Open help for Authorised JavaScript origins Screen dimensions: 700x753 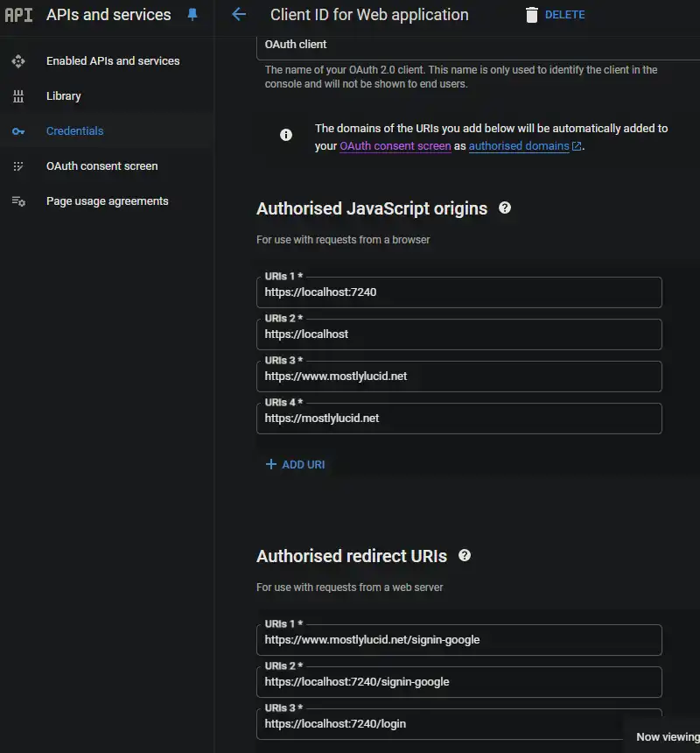point(505,208)
